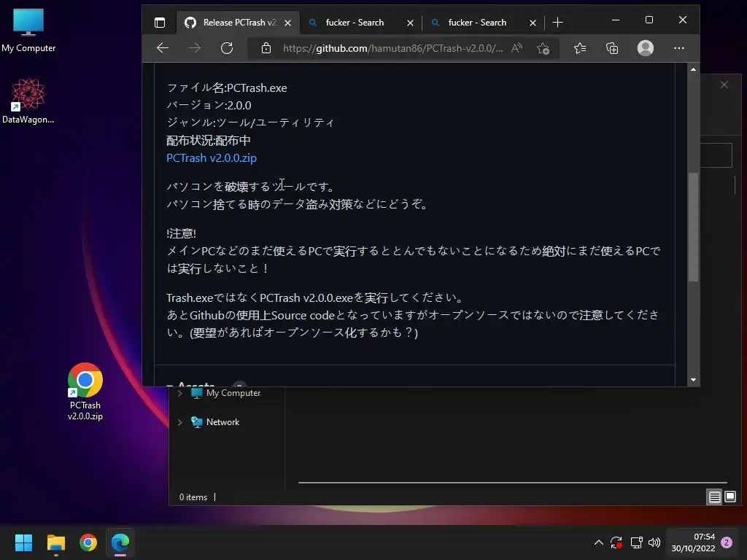Click the text 配布状況:配布中
This screenshot has height=560, width=747.
[208, 141]
